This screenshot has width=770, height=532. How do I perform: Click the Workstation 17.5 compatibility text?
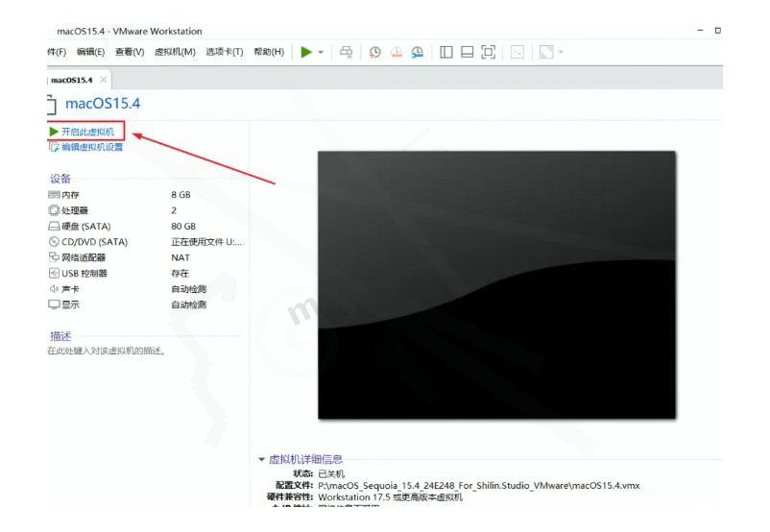coord(391,497)
